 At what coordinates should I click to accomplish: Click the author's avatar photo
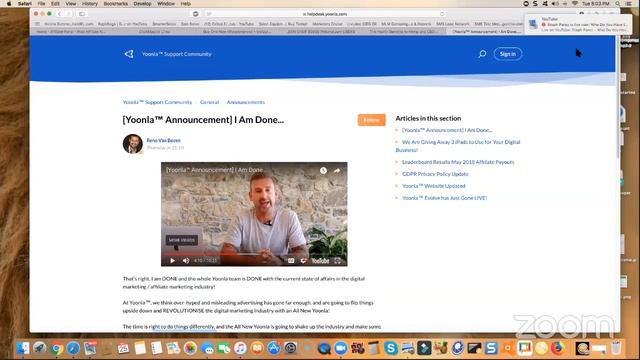click(133, 144)
